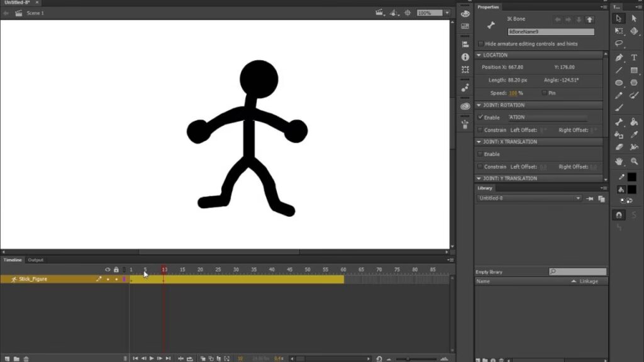The image size is (644, 362).
Task: Select the Text tool
Action: (x=634, y=57)
